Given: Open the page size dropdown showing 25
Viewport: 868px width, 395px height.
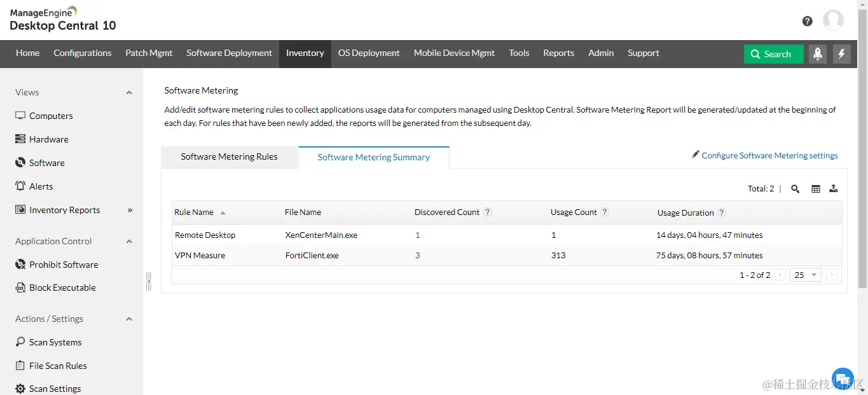Looking at the screenshot, I should [805, 274].
